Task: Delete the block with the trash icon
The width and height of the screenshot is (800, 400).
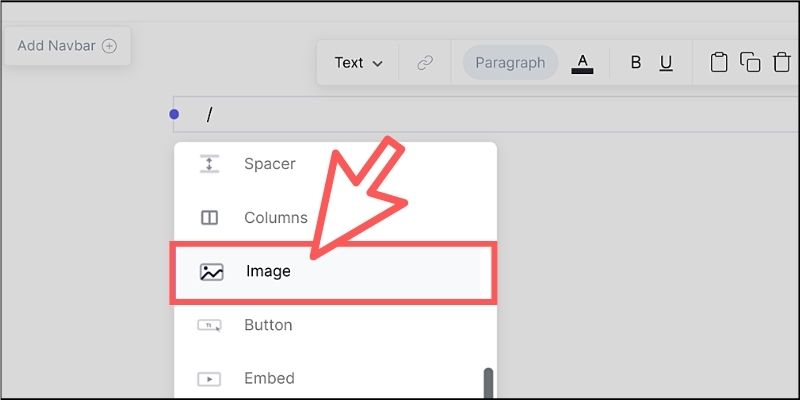Action: point(781,63)
